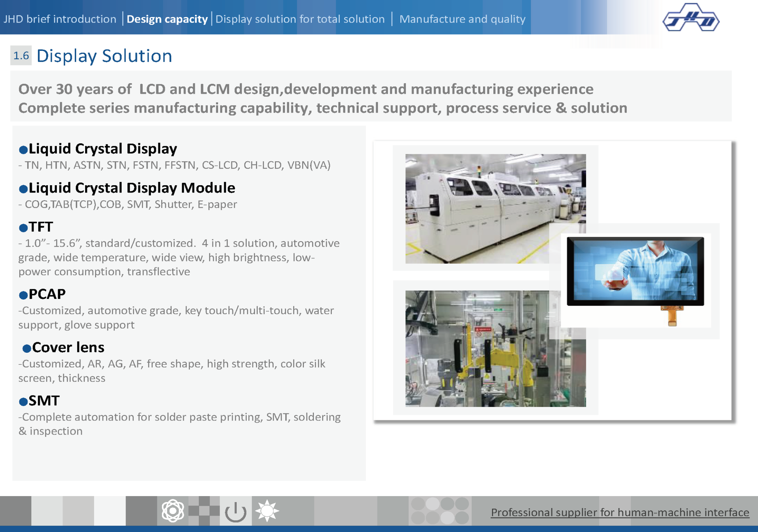The width and height of the screenshot is (758, 532).
Task: Click the JHD logo in header
Action: [691, 18]
